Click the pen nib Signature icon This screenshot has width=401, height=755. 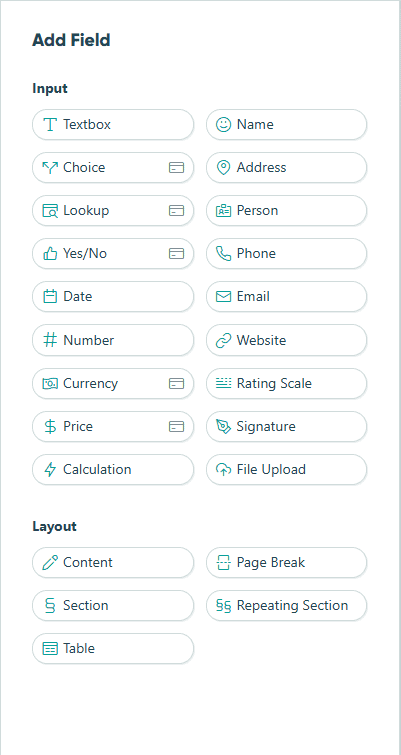pyautogui.click(x=223, y=426)
